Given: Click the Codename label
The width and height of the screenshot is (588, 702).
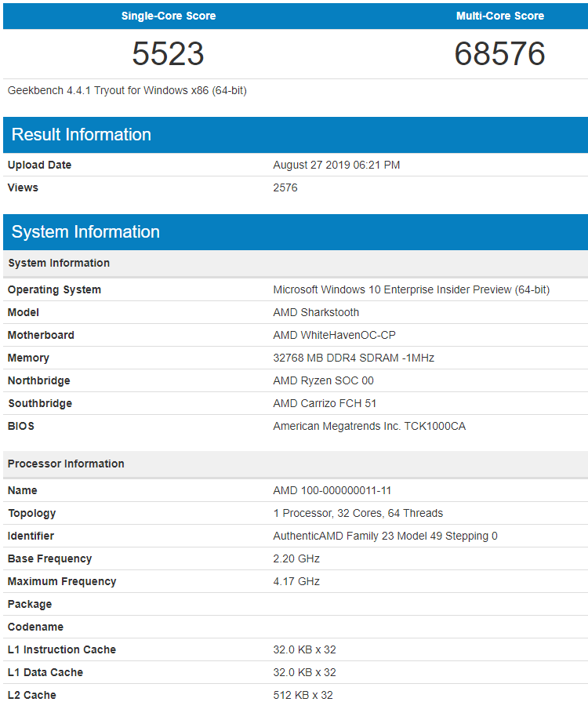Looking at the screenshot, I should [x=35, y=627].
